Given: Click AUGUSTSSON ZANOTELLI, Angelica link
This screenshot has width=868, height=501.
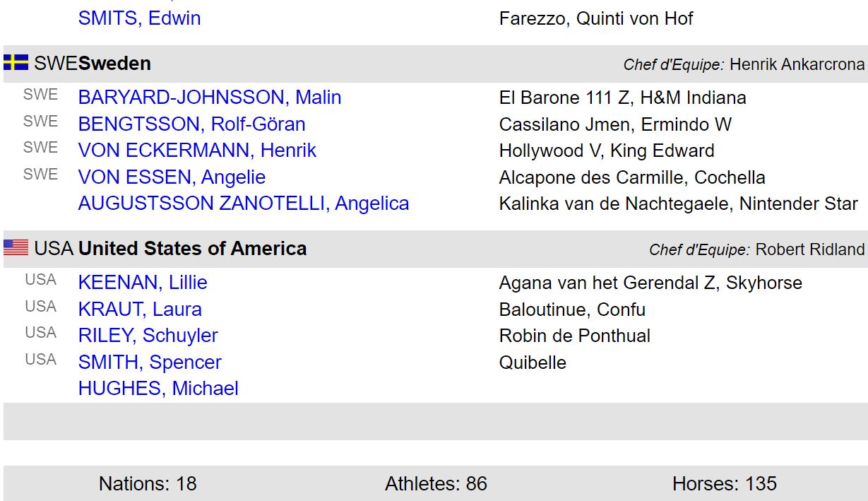Looking at the screenshot, I should click(x=244, y=204).
